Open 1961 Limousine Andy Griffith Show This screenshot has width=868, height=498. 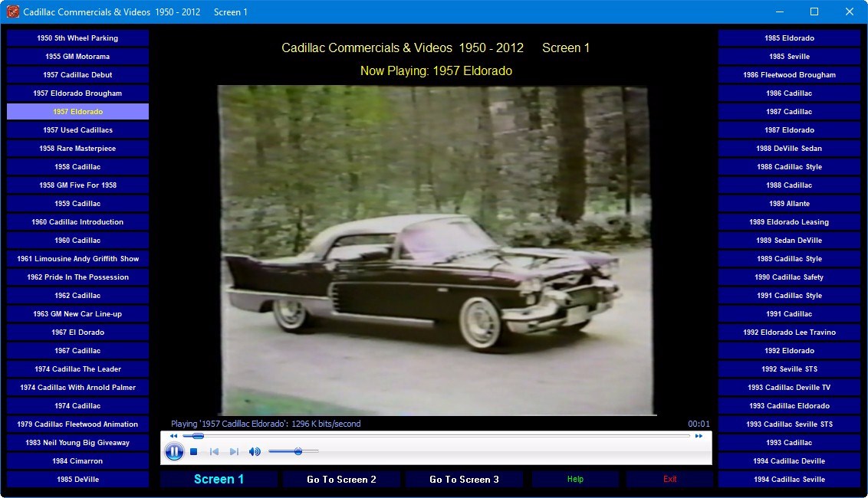77,258
